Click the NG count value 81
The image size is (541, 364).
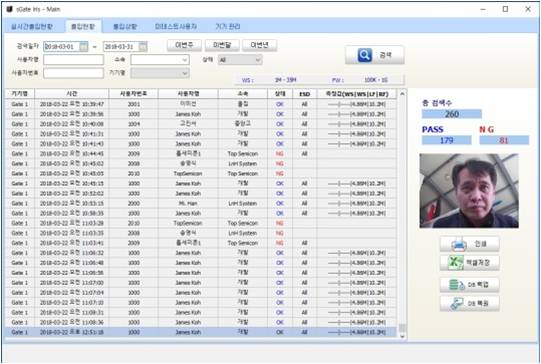pos(504,140)
